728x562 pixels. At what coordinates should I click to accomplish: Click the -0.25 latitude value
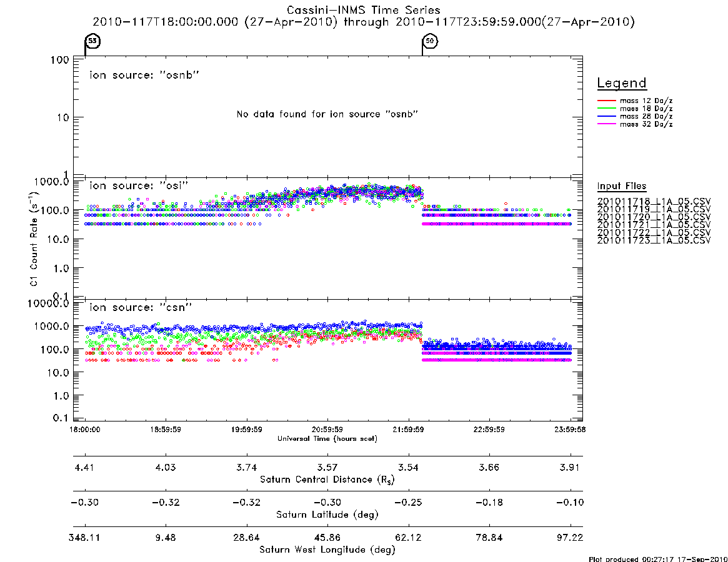pos(408,503)
